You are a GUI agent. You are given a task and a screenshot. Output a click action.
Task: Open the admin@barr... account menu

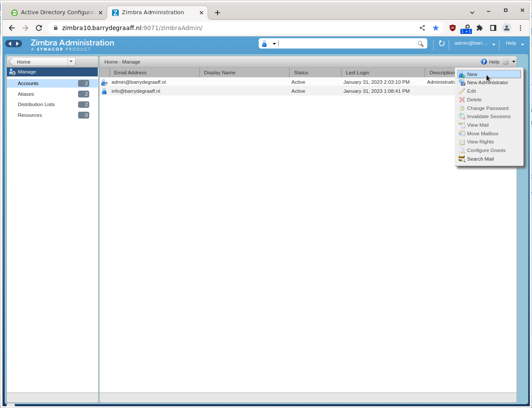click(475, 43)
